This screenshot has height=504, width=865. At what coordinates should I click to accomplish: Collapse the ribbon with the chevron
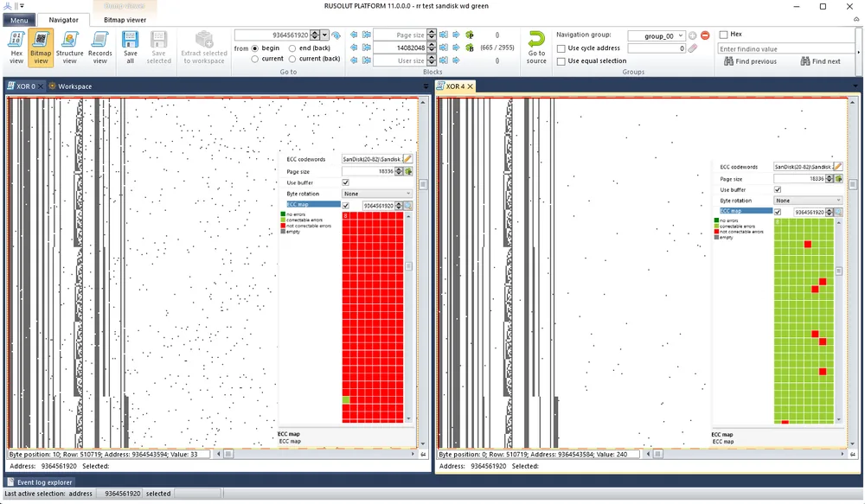[856, 19]
